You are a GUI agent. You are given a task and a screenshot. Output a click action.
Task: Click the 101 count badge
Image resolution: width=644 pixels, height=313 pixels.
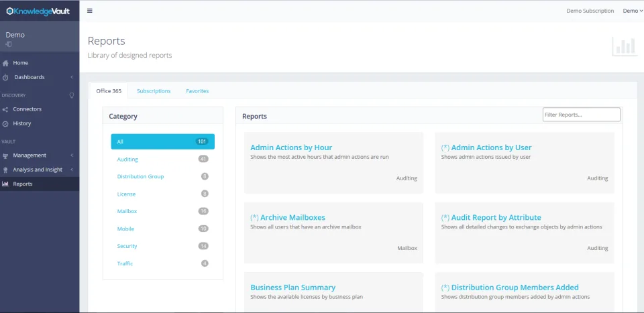pyautogui.click(x=202, y=141)
